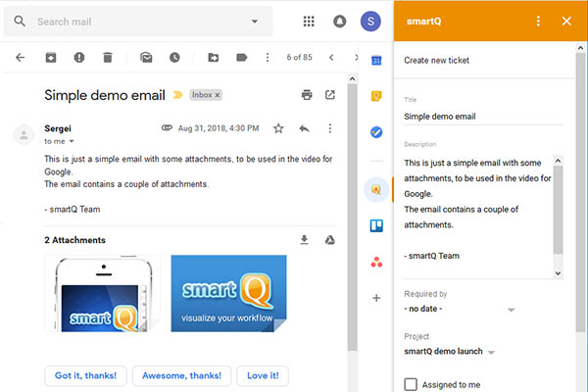Click the 2 Attachments label
This screenshot has width=588, height=392.
[75, 240]
